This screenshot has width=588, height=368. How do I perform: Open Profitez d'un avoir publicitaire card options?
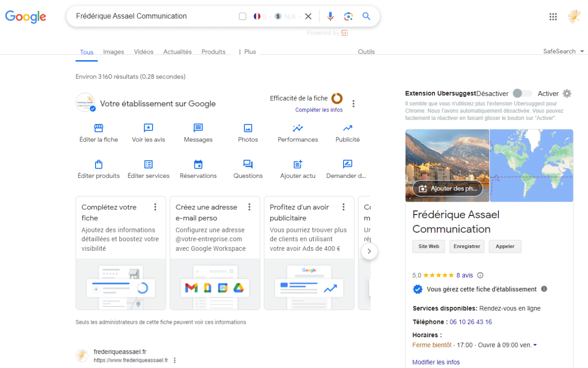pos(344,207)
